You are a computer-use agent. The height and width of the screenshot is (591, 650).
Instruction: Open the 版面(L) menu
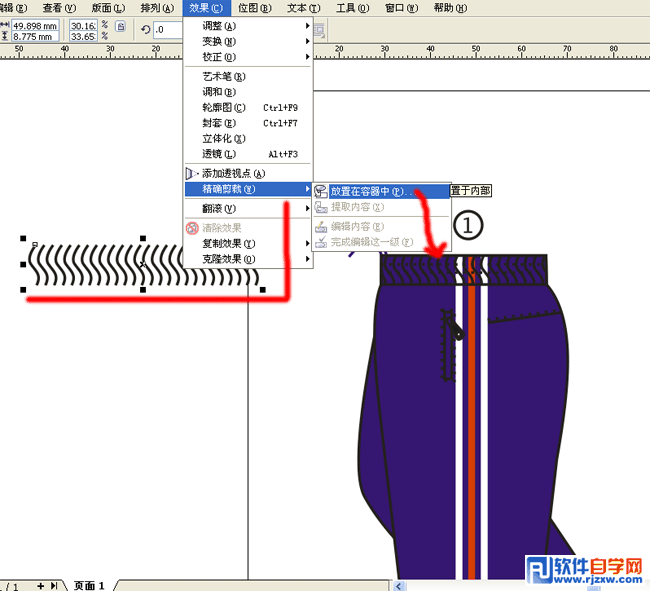108,8
